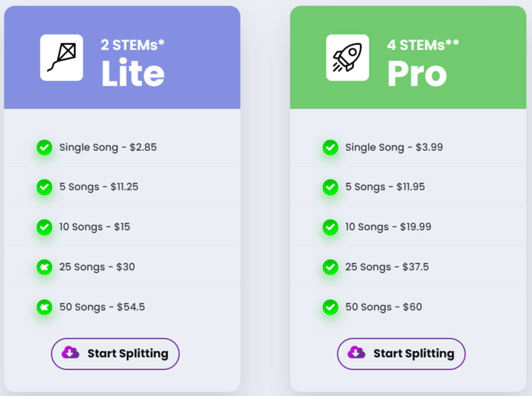The height and width of the screenshot is (396, 532).
Task: Click the kite icon on the Lite plan
Action: pos(61,57)
